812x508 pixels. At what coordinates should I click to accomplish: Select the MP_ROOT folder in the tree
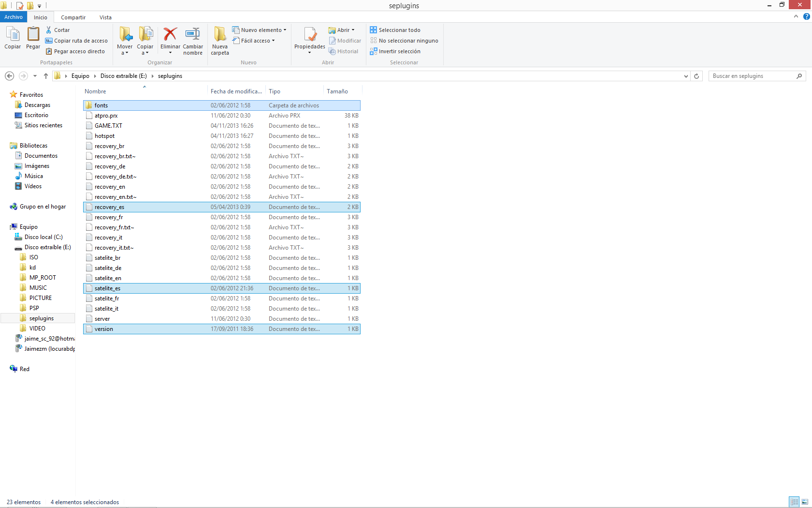[43, 278]
